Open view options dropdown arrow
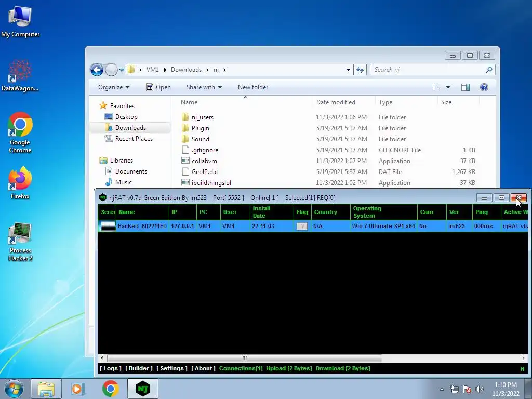The width and height of the screenshot is (532, 399). pos(448,87)
